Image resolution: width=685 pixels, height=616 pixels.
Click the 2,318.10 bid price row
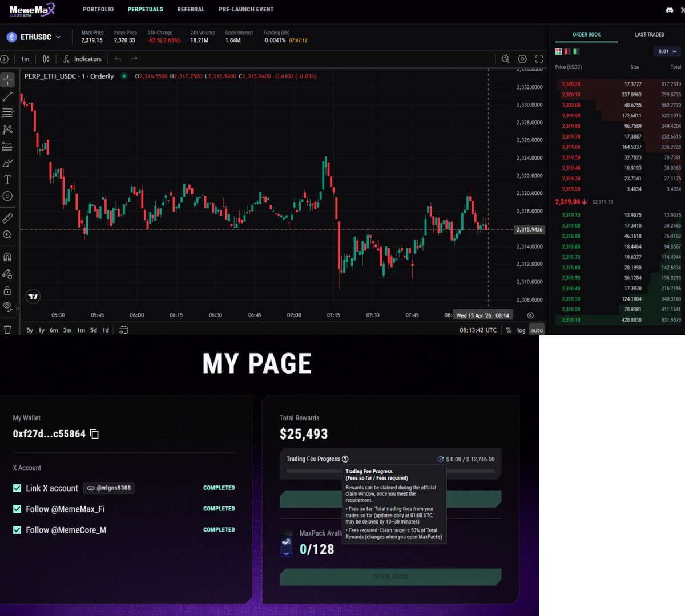[x=619, y=320]
